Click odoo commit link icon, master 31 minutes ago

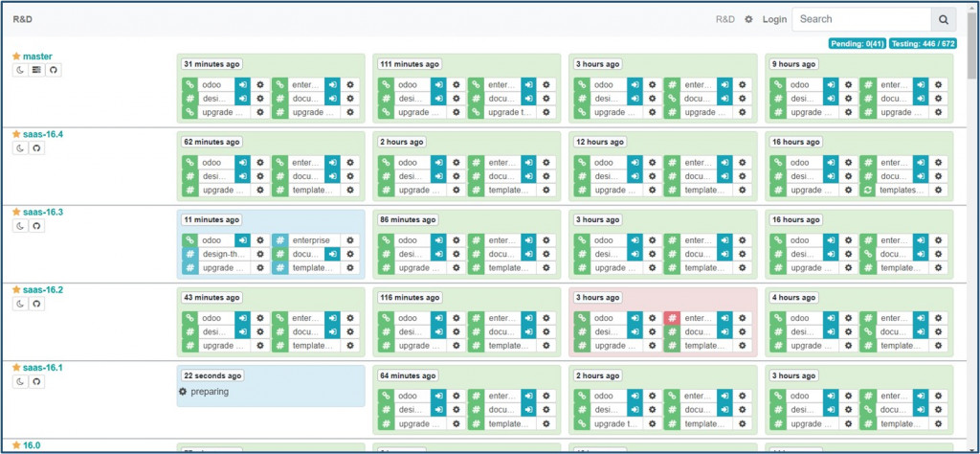190,84
